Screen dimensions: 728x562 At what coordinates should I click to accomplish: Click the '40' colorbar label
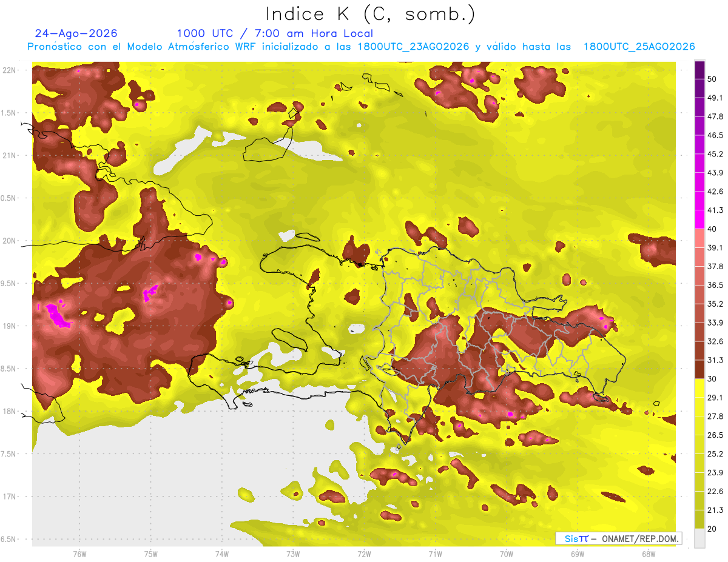pyautogui.click(x=712, y=229)
